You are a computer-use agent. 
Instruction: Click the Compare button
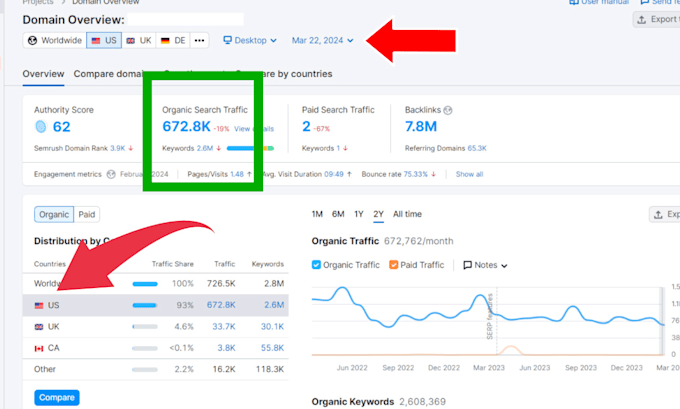tap(57, 398)
